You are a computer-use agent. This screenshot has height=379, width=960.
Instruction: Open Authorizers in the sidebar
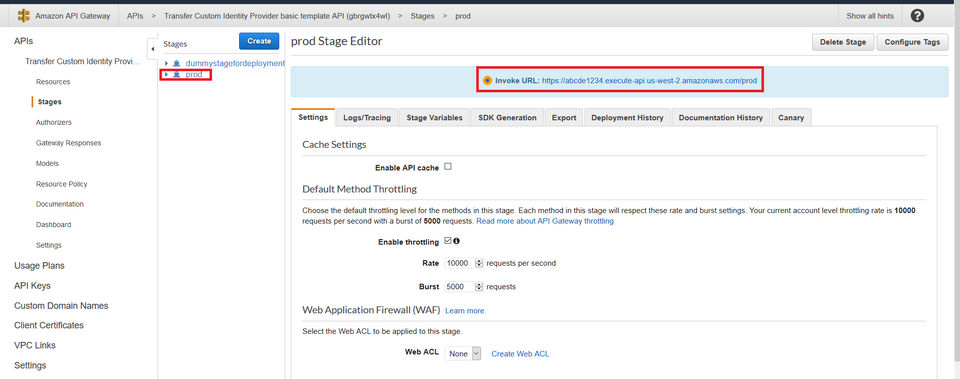(x=54, y=122)
